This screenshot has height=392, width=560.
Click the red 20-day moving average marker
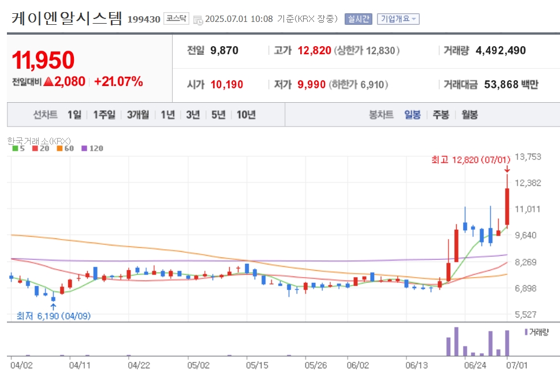point(35,148)
